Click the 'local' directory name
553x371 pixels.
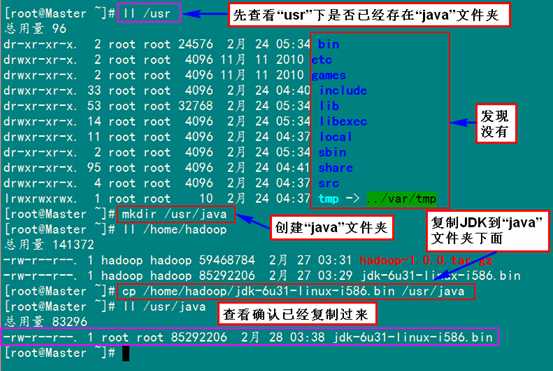[x=336, y=137]
